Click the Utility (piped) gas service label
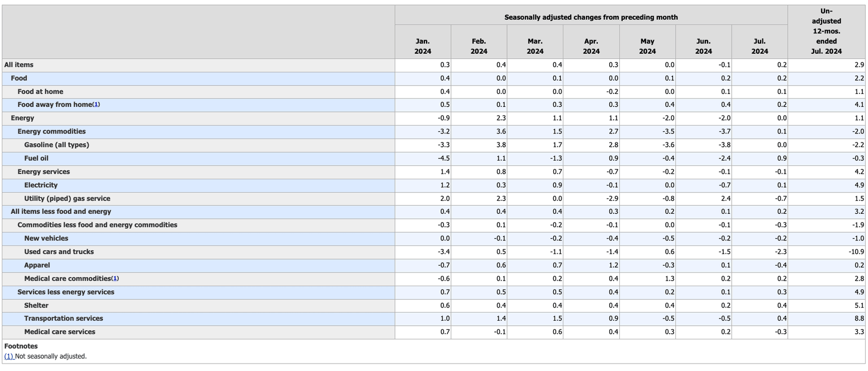Viewport: 868px width, 371px height. point(67,199)
